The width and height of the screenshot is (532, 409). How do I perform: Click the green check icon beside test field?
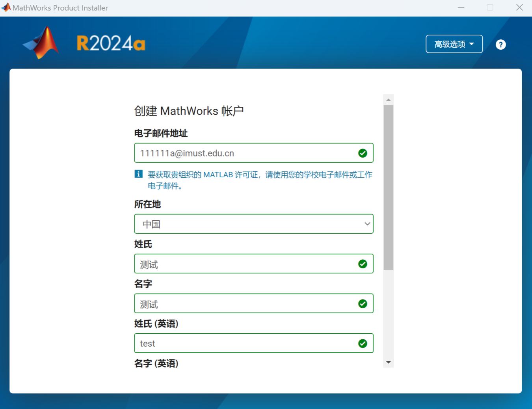[x=363, y=343]
